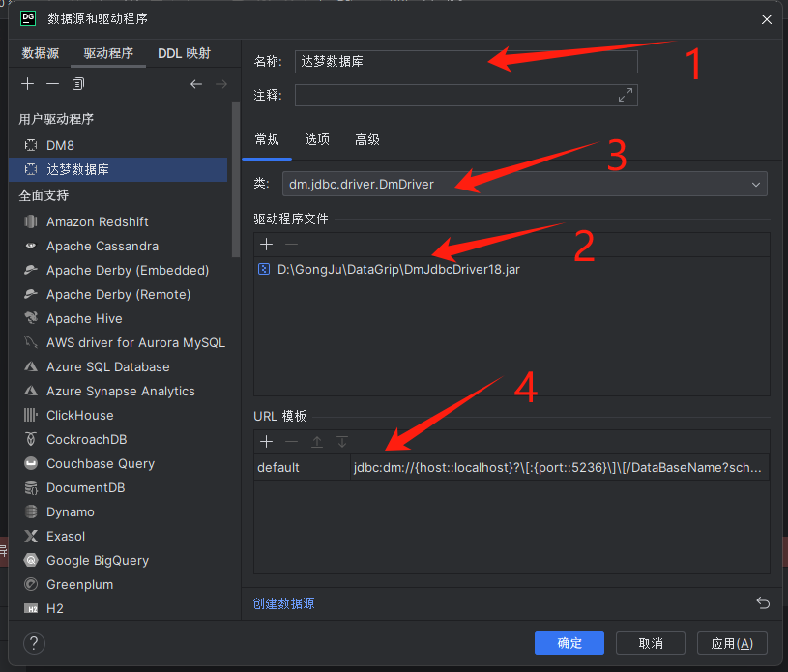Duplicate the 达梦数据库 driver via the copy icon
This screenshot has height=672, width=788.
[x=80, y=84]
